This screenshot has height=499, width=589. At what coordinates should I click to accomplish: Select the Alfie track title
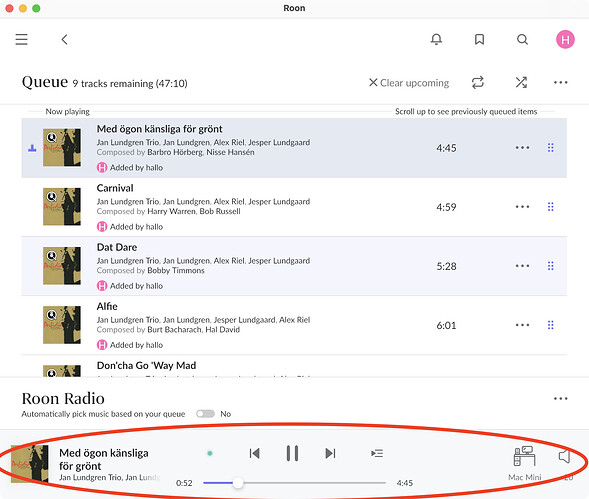(107, 306)
